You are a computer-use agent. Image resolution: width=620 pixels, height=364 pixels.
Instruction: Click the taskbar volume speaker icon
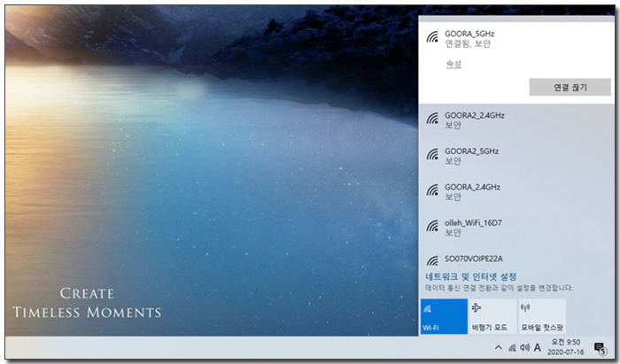coord(524,347)
